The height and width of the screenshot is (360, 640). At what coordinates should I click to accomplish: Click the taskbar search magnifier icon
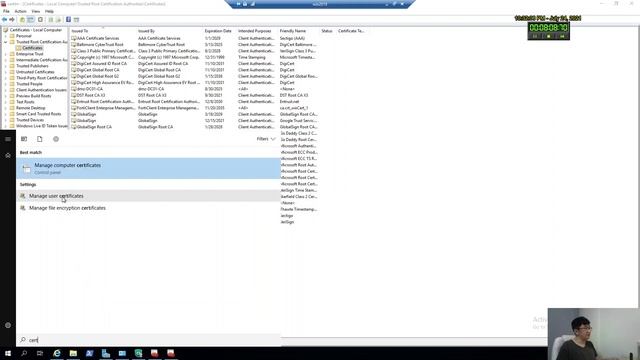click(24, 353)
